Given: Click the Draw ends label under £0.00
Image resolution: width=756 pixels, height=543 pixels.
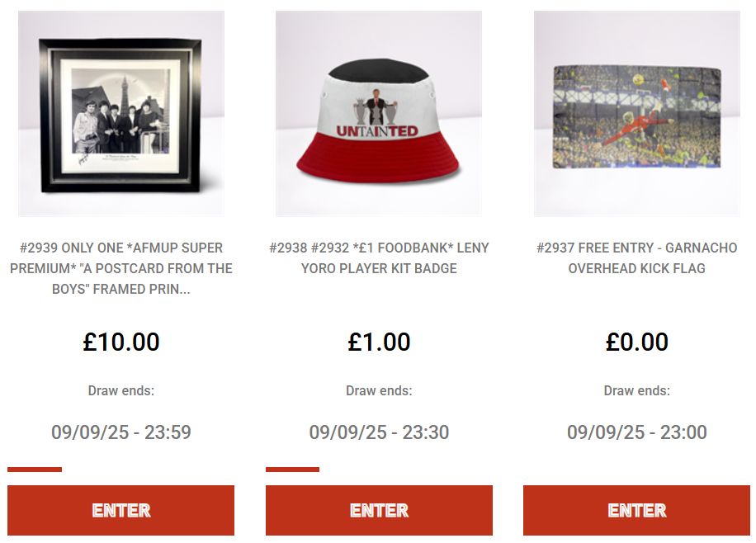Looking at the screenshot, I should (637, 390).
